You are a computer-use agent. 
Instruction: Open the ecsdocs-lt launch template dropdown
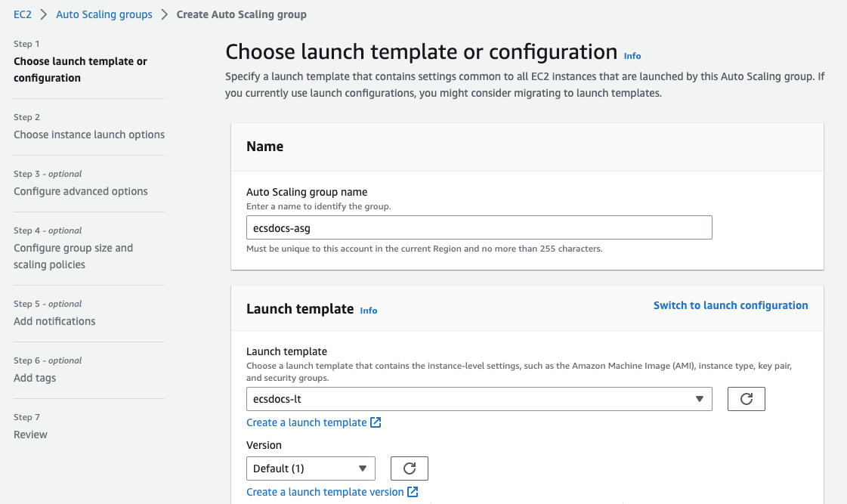(479, 399)
